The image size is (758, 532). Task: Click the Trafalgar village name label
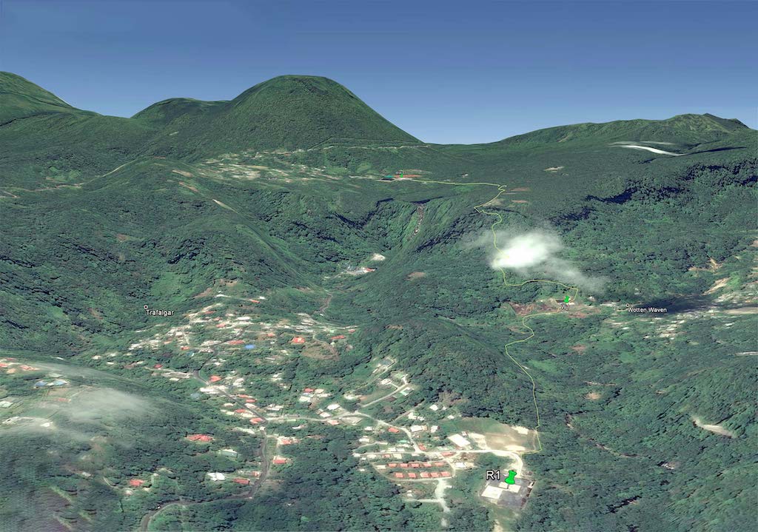click(x=159, y=313)
